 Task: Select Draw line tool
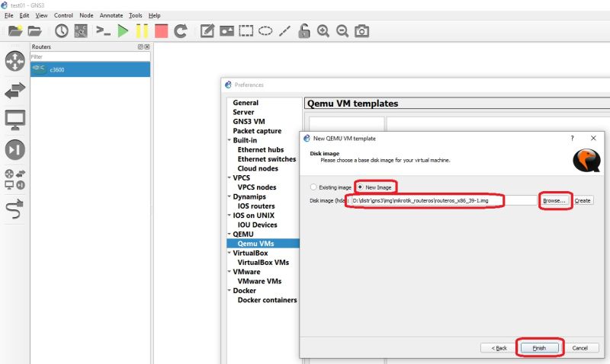[284, 30]
